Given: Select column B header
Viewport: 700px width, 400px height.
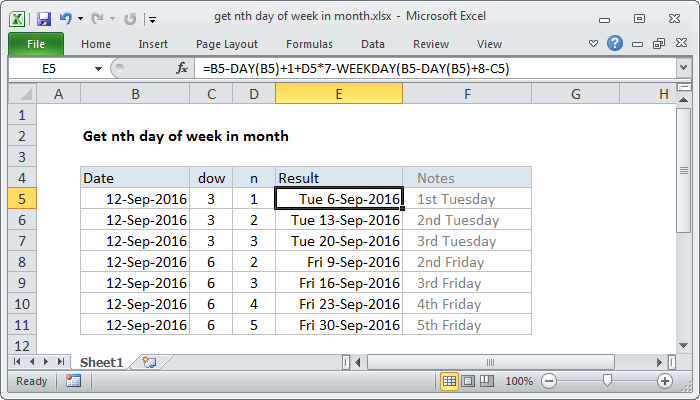Looking at the screenshot, I should click(135, 94).
